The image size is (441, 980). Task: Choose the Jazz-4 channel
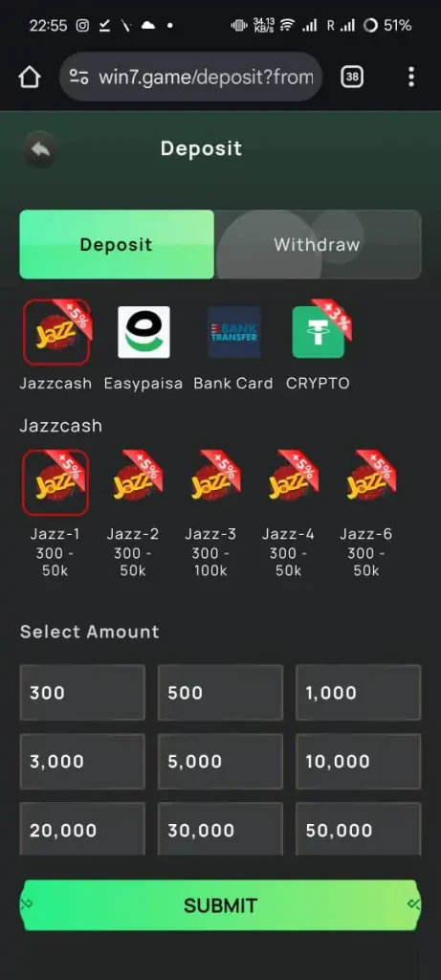(x=289, y=481)
